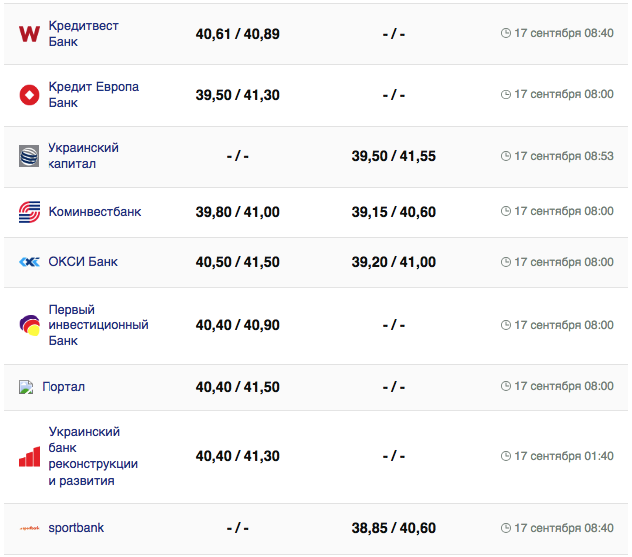Viewport: 632px width, 557px height.
Task: Click the 40,61 / 40,89 rate cell
Action: click(238, 34)
